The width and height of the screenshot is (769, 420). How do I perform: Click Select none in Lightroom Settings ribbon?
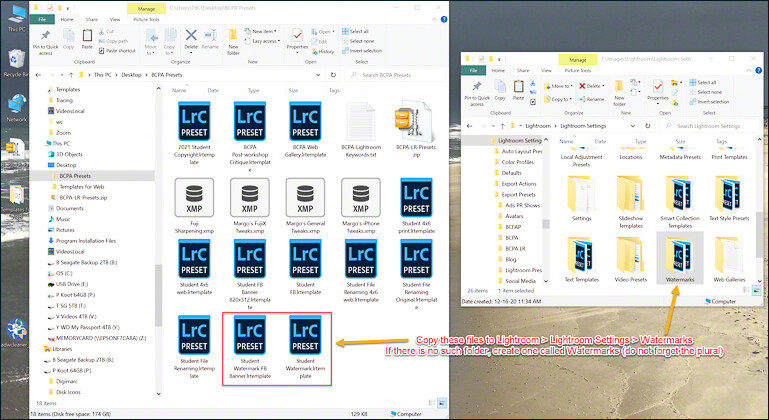click(x=705, y=92)
